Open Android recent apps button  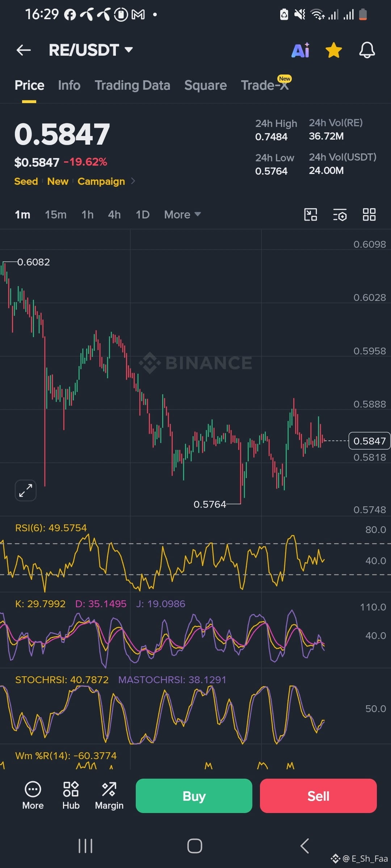tap(85, 846)
